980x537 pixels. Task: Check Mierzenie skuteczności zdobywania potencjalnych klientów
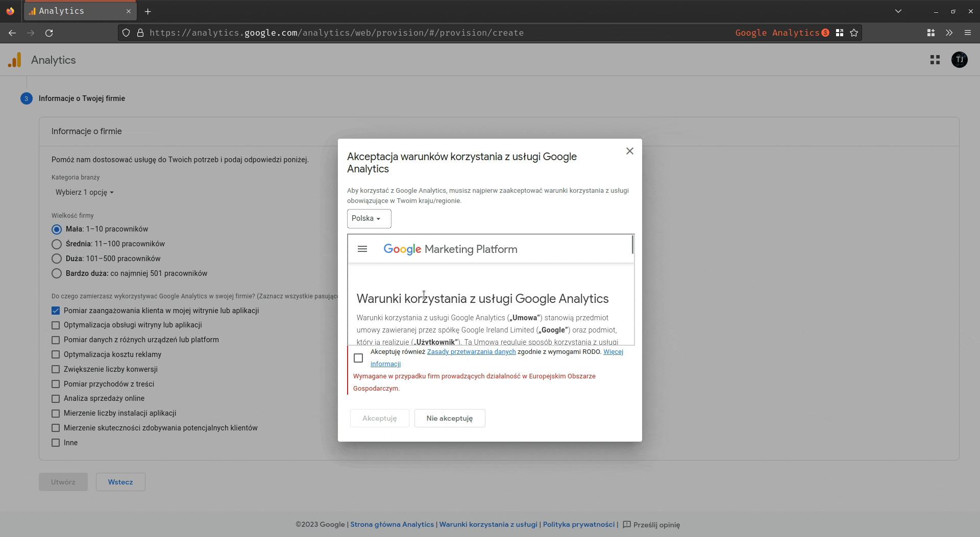click(x=56, y=428)
